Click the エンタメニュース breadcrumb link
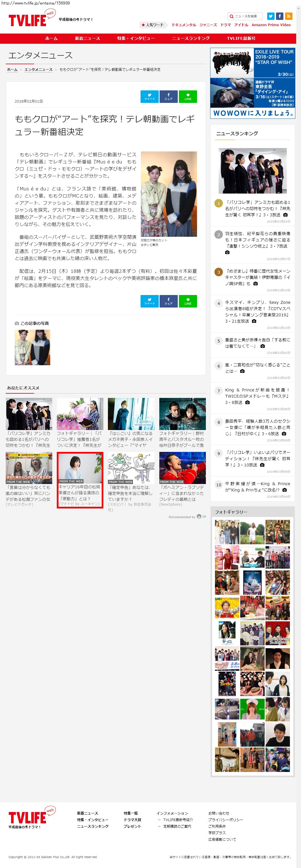 click(38, 69)
